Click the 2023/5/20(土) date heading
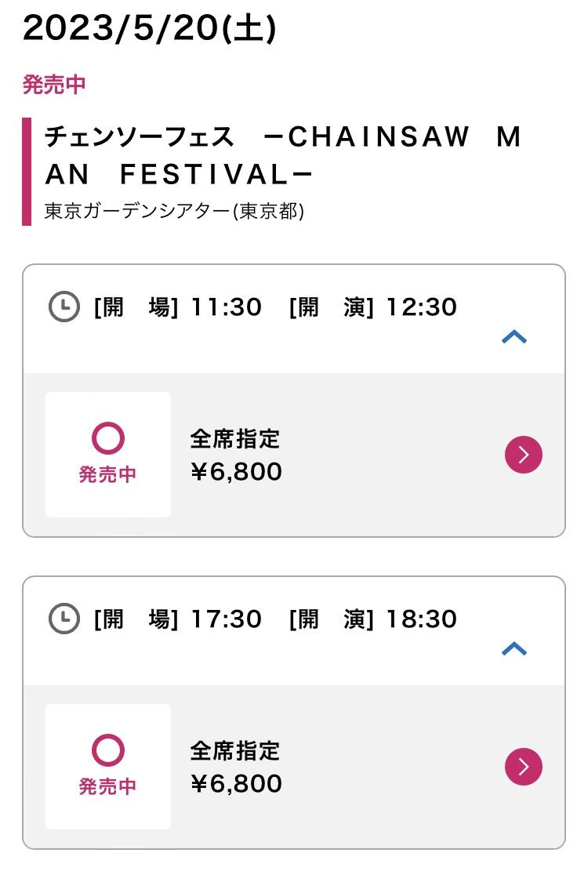Viewport: 588px width, 871px height. click(x=149, y=30)
